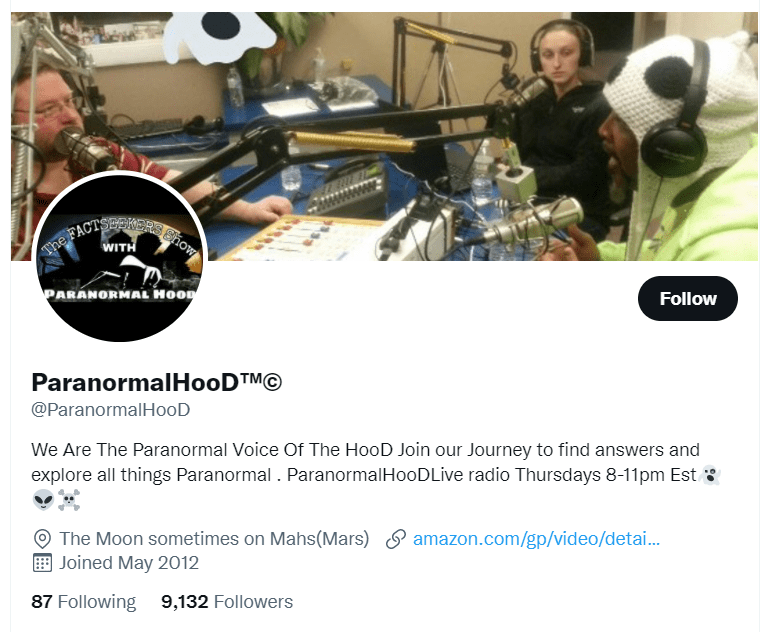The height and width of the screenshot is (632, 761).
Task: Click the link chain icon
Action: pyautogui.click(x=396, y=539)
